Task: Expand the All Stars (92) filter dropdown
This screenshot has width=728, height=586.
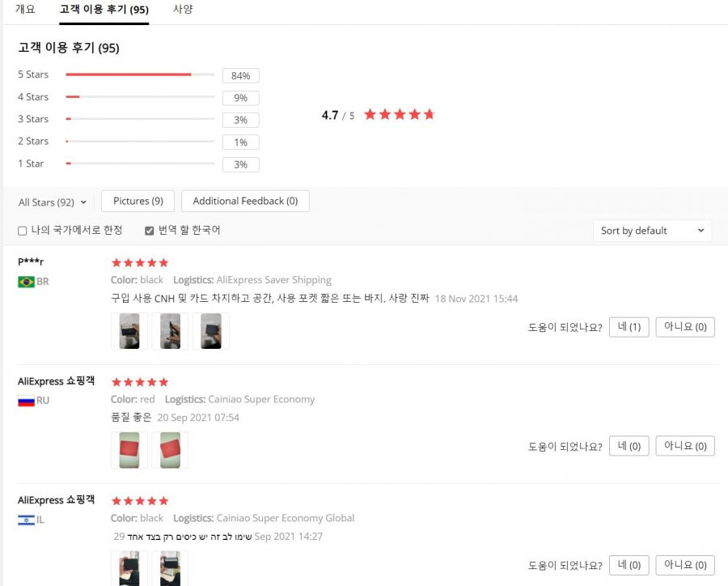Action: [x=53, y=202]
